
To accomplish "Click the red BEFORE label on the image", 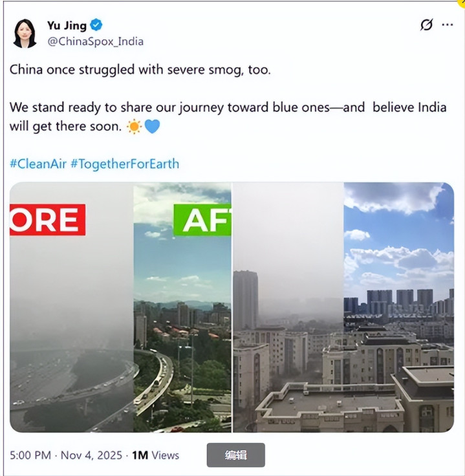I will point(48,220).
